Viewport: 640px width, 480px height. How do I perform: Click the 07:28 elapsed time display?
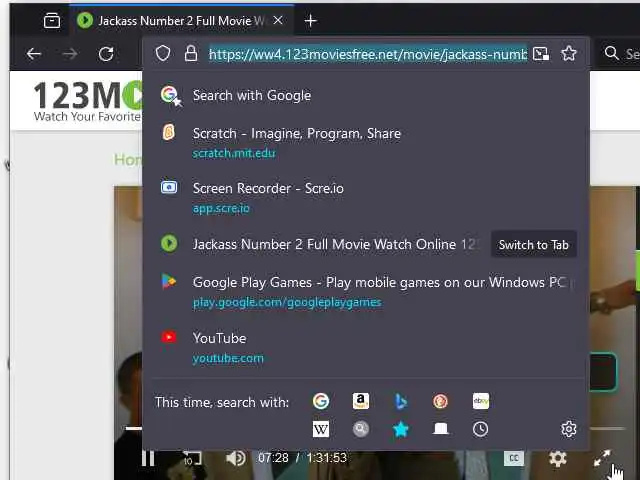(273, 458)
